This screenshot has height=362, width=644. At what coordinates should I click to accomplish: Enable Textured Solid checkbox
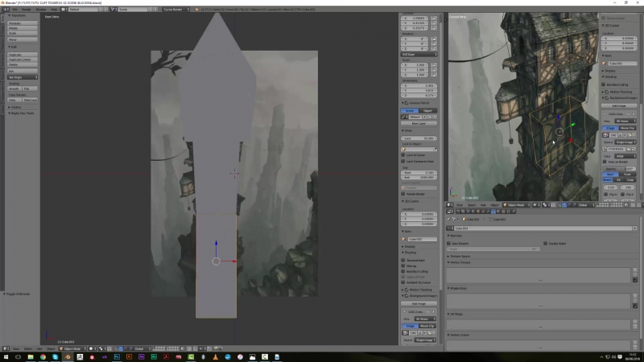403,260
